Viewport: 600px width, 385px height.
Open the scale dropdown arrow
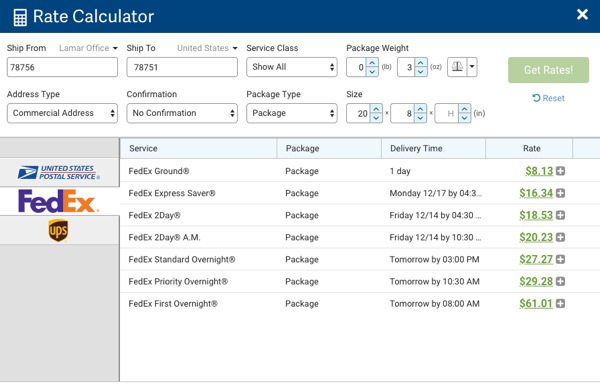click(x=472, y=67)
